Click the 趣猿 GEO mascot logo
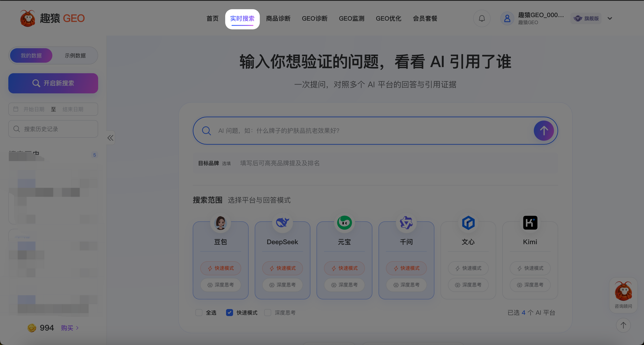This screenshot has height=345, width=644. [28, 18]
